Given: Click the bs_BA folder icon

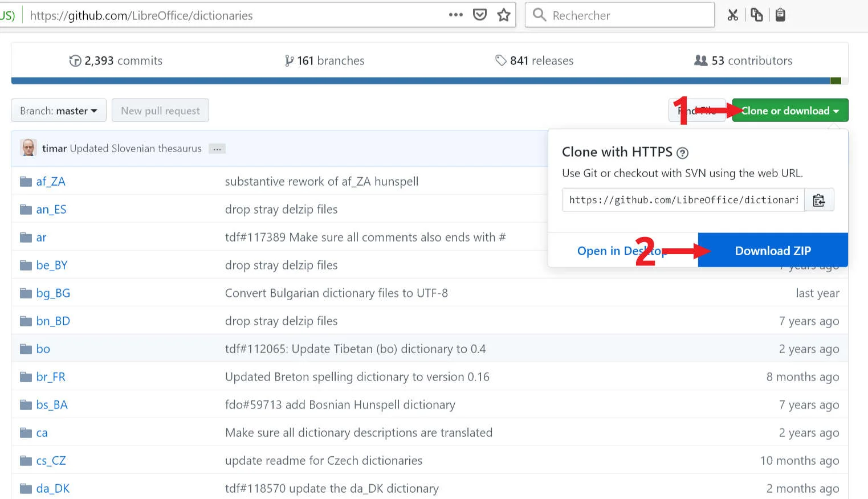Looking at the screenshot, I should 26,405.
